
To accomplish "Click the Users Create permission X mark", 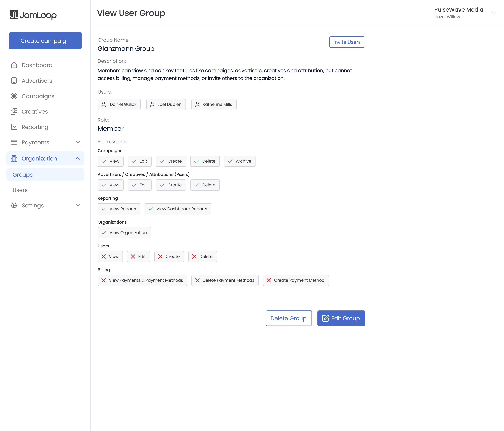I will click(160, 256).
